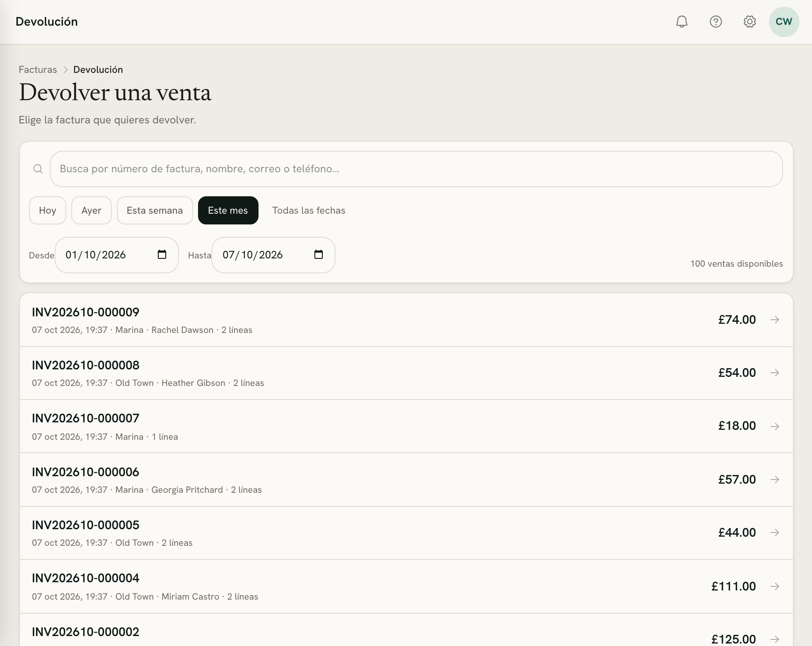The height and width of the screenshot is (646, 812).
Task: Click the £111.00 amount
Action: (x=734, y=586)
